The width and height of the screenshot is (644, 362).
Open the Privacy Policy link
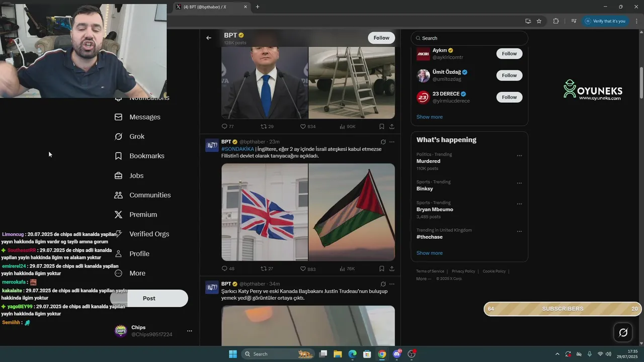[x=463, y=271]
